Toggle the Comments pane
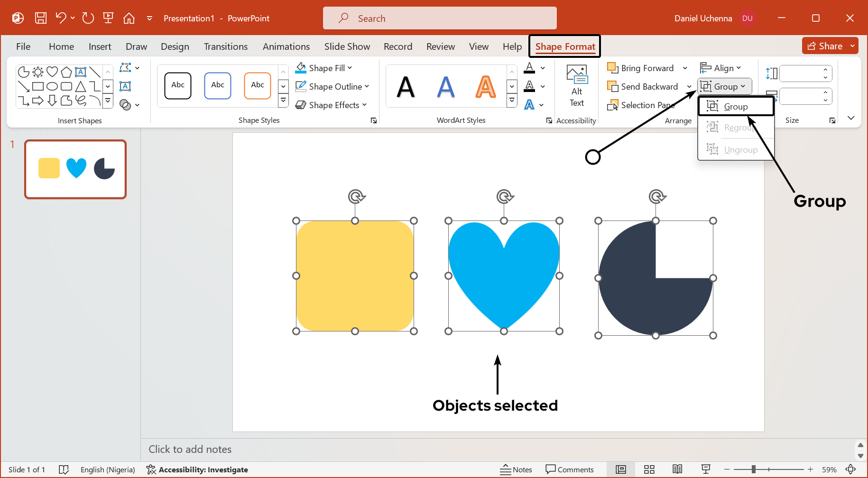 point(570,469)
